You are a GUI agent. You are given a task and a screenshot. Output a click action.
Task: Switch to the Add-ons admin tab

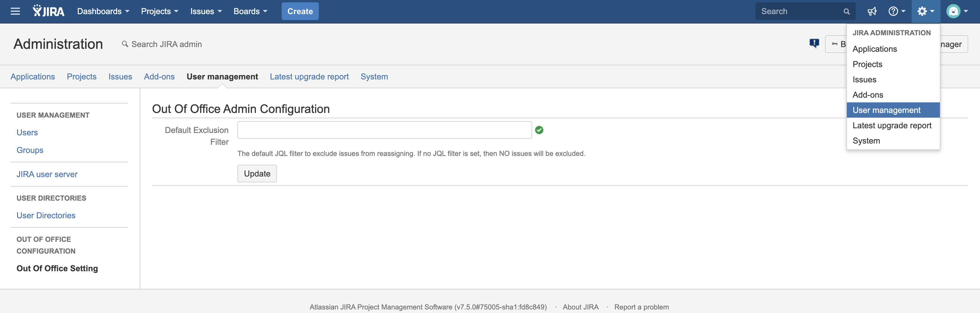tap(159, 77)
